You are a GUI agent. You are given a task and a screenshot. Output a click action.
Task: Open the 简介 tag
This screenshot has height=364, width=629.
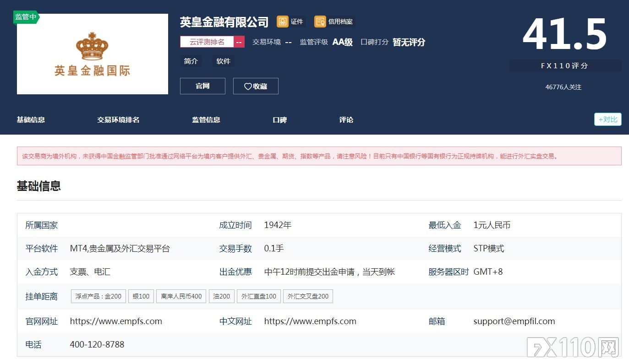click(x=191, y=61)
